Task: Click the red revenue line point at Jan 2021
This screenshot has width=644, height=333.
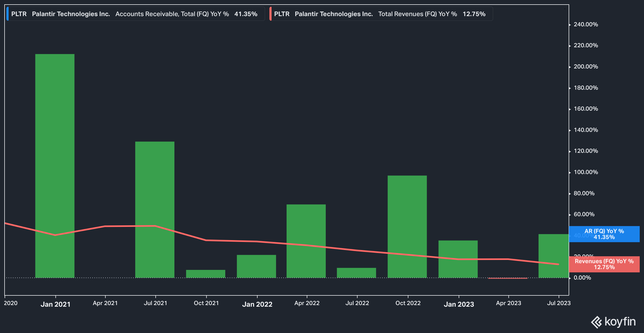Action: 55,235
